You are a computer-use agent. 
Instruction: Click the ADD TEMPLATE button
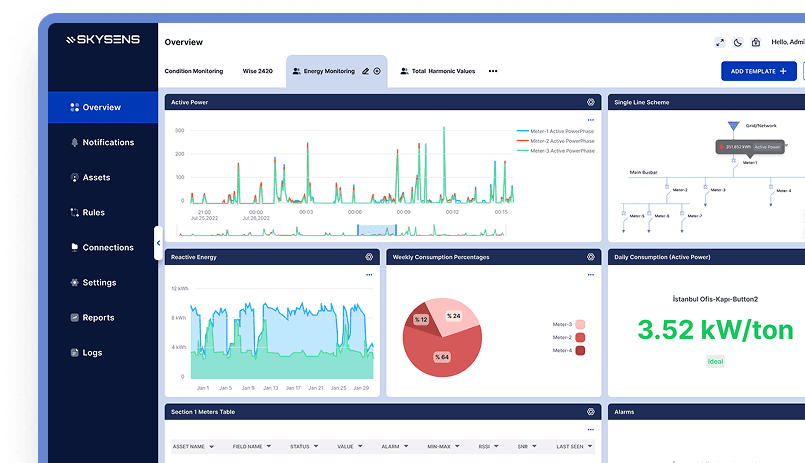758,71
